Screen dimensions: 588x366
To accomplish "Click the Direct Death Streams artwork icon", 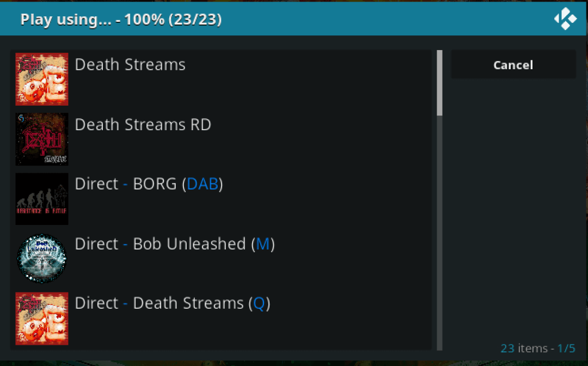I will pyautogui.click(x=41, y=318).
